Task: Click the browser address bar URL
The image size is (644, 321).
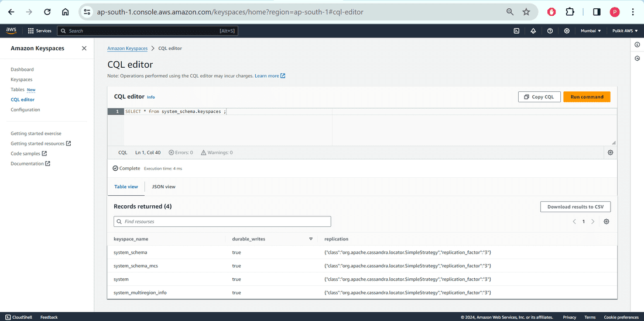Action: [230, 12]
